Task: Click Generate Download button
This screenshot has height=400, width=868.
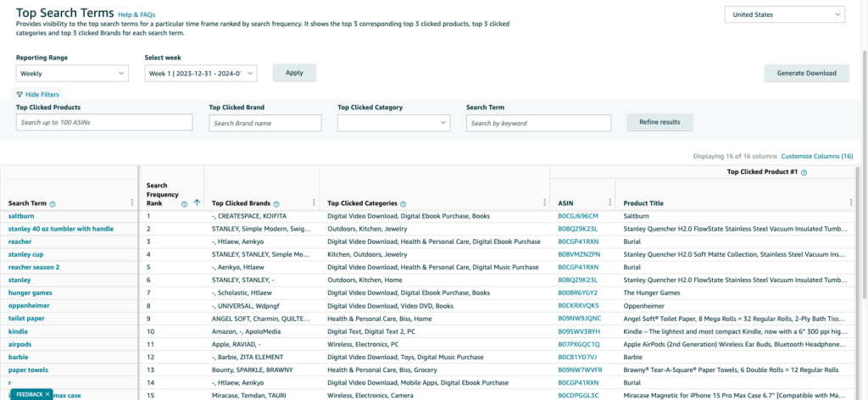Action: [x=807, y=73]
